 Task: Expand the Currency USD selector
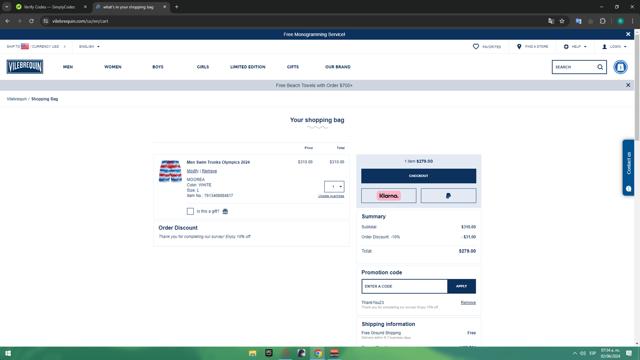pyautogui.click(x=48, y=47)
